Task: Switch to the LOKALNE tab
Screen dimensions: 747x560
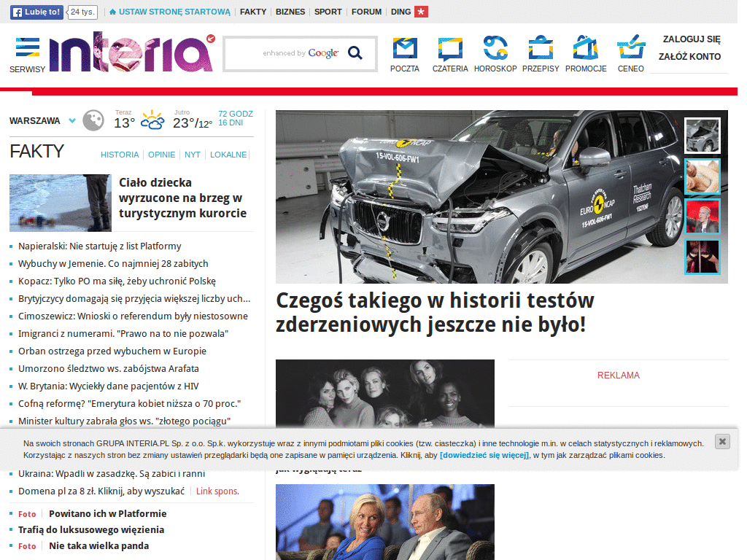Action: tap(228, 155)
